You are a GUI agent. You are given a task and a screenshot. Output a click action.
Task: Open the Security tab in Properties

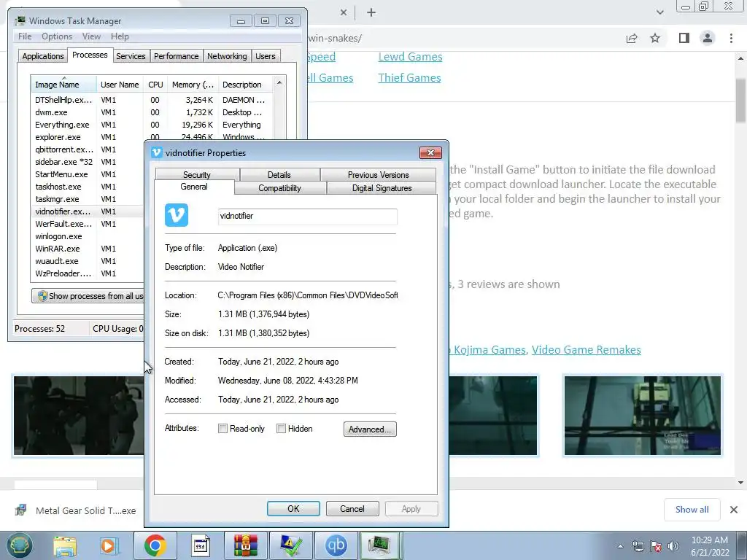click(x=197, y=175)
